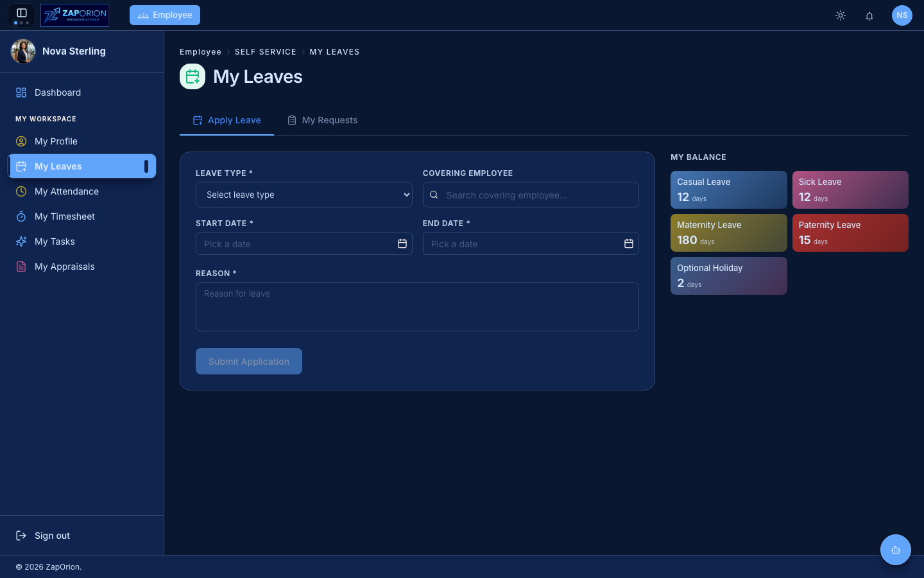Open My Timesheet page

tap(82, 216)
